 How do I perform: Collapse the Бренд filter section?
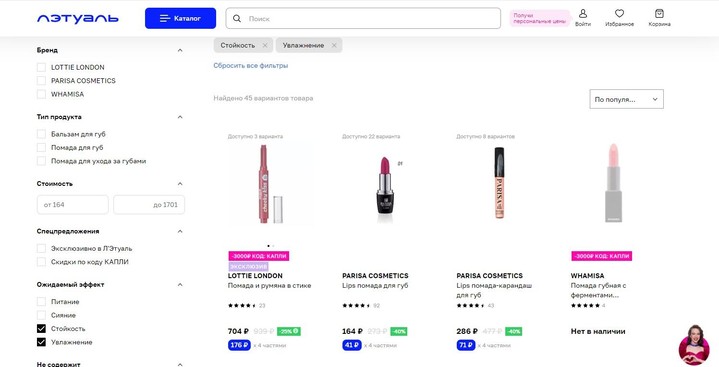tap(180, 50)
